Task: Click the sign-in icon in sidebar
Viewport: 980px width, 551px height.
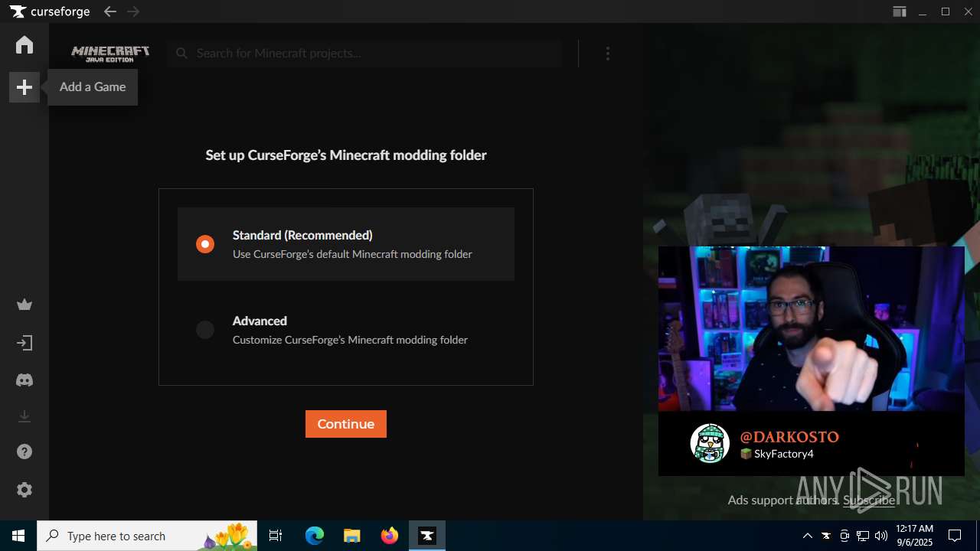Action: [x=24, y=343]
